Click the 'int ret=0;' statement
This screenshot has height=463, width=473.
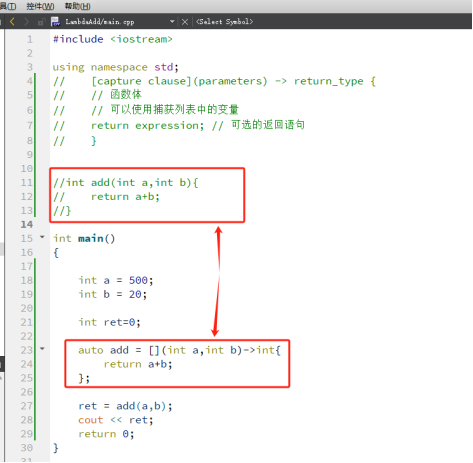110,323
